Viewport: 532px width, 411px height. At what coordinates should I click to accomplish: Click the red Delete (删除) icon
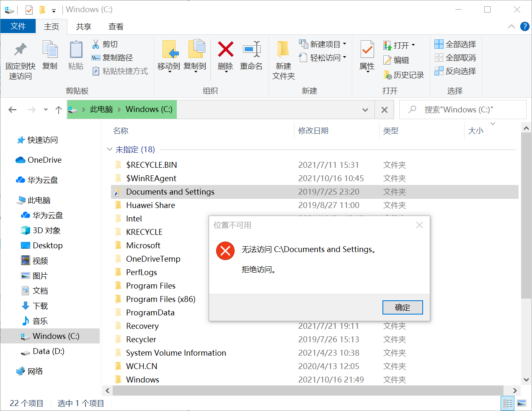click(x=225, y=49)
